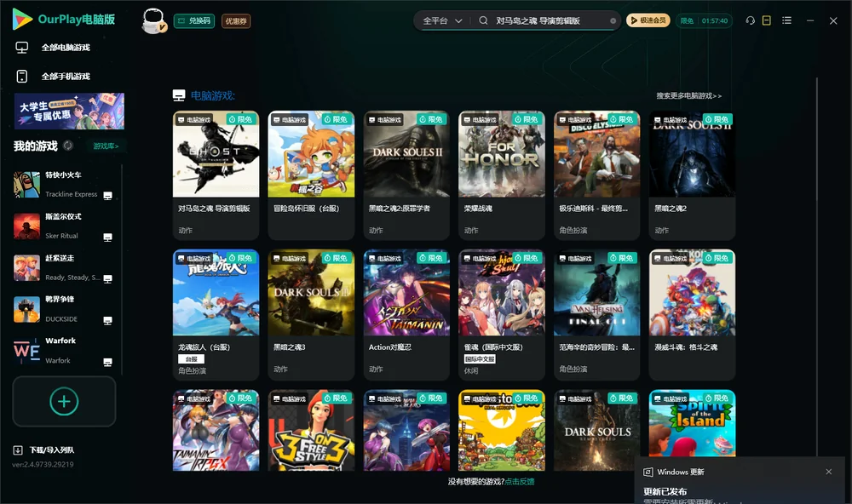Open the coupons (优惠券) button
Image resolution: width=852 pixels, height=504 pixels.
click(x=236, y=20)
